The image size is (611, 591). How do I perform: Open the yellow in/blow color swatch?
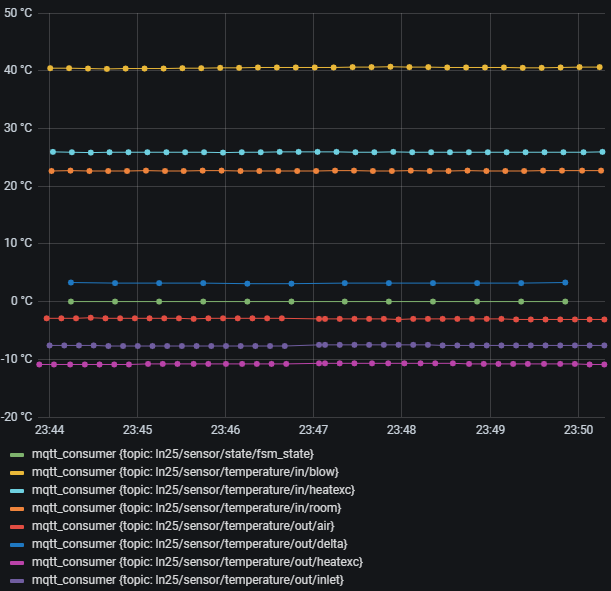tap(16, 473)
